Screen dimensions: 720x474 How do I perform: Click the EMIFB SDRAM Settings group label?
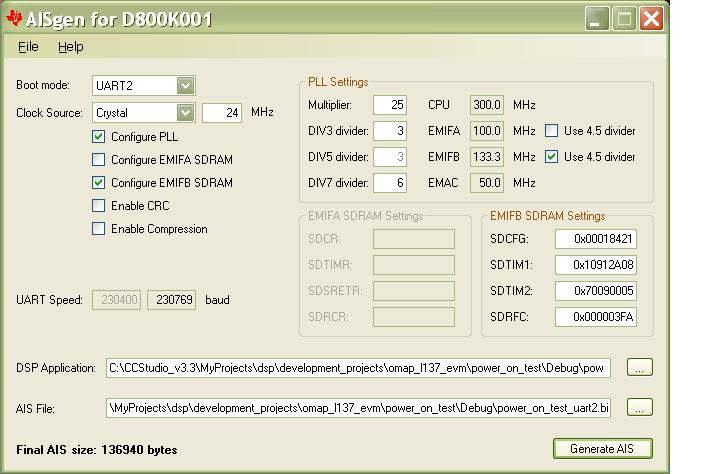[547, 216]
